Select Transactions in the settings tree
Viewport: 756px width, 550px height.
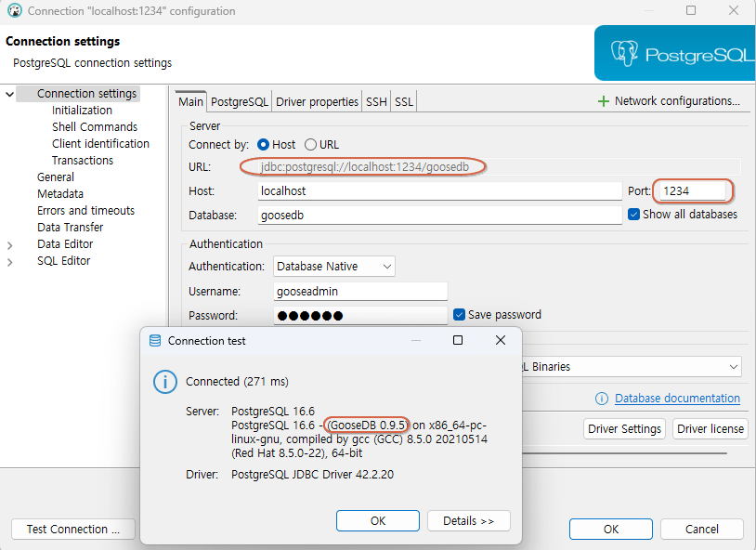[x=83, y=161]
